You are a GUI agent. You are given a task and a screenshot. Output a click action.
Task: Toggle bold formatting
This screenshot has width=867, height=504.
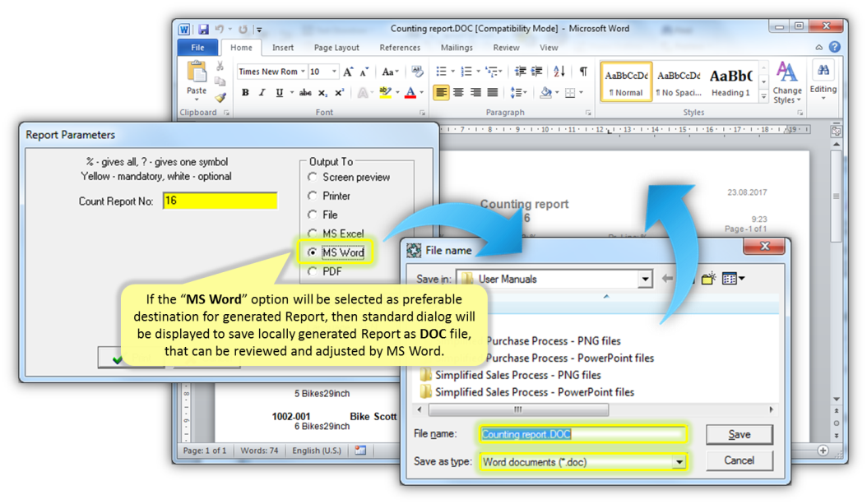[245, 92]
